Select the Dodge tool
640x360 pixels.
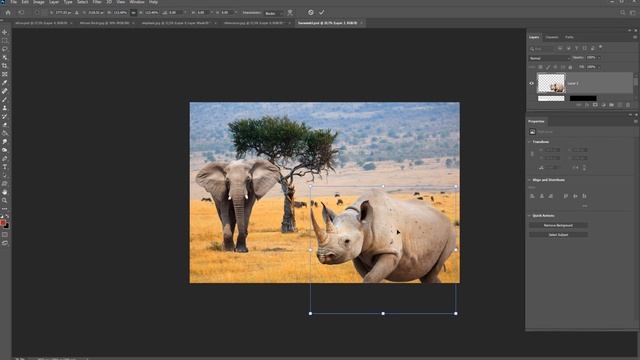[4, 150]
